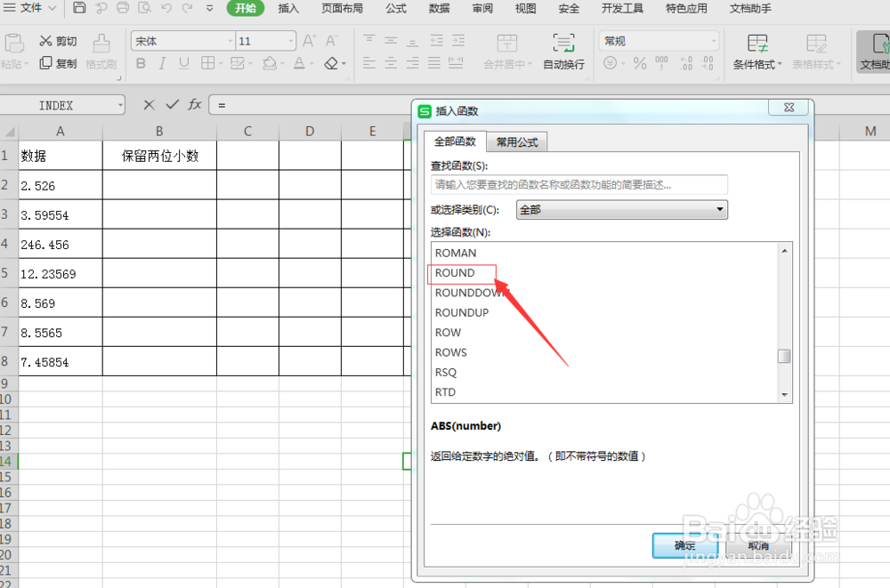
Task: Open Conditional Formatting (条件格式) menu
Action: pyautogui.click(x=757, y=52)
